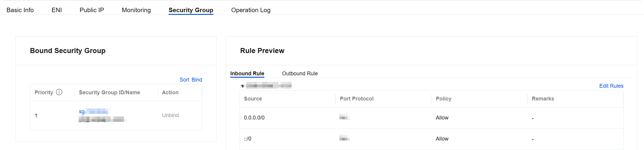Viewport: 644px width, 150px height.
Task: Collapse the security group rule list triangle
Action: pos(242,86)
